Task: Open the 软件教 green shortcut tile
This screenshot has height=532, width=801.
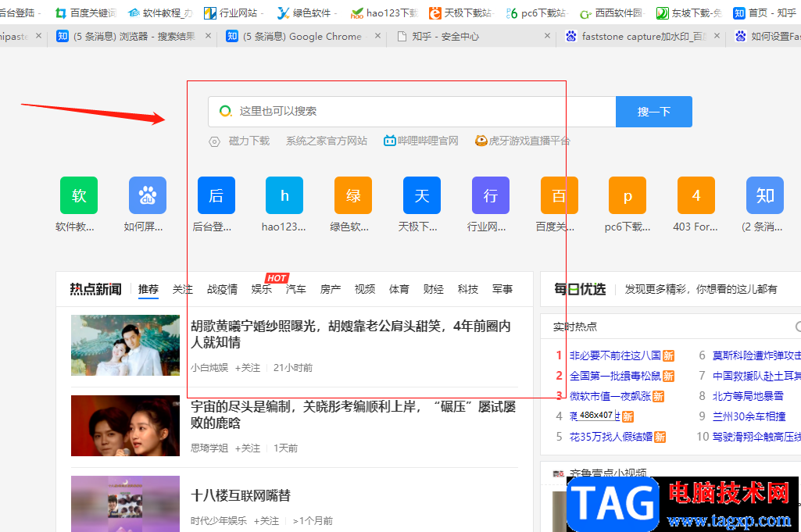Action: (79, 195)
